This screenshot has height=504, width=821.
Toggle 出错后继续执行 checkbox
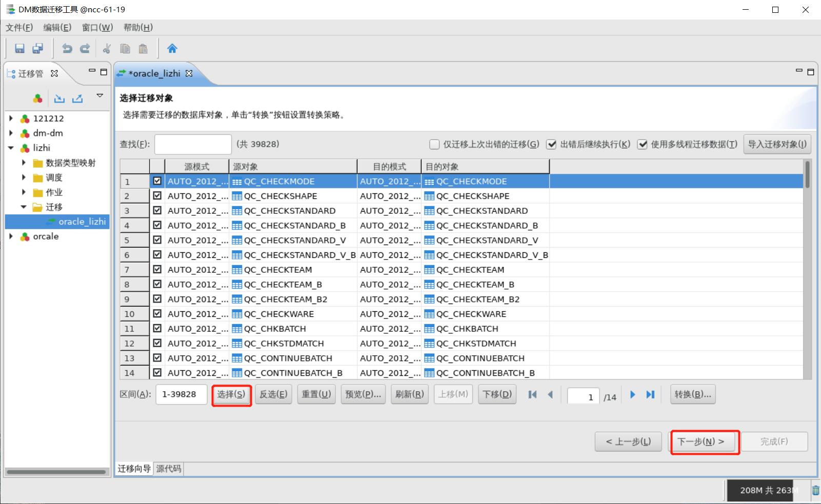[x=551, y=145]
